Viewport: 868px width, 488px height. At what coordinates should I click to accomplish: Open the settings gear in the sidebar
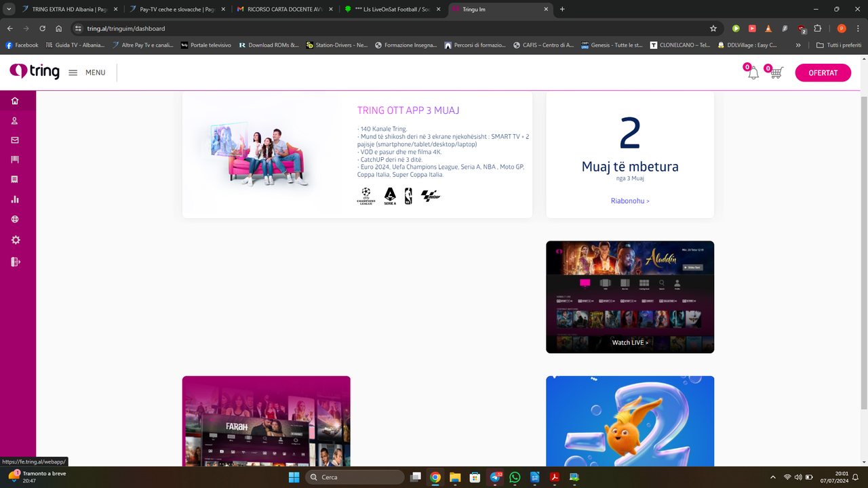[16, 240]
